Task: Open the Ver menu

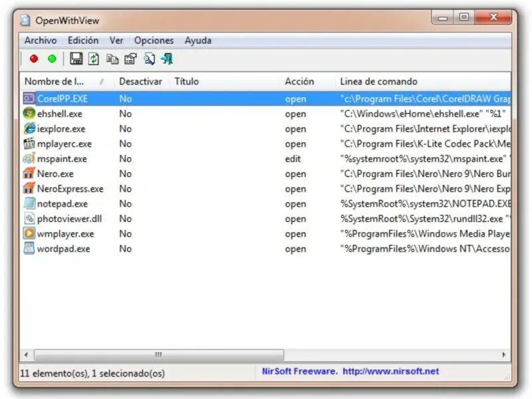Action: tap(116, 41)
